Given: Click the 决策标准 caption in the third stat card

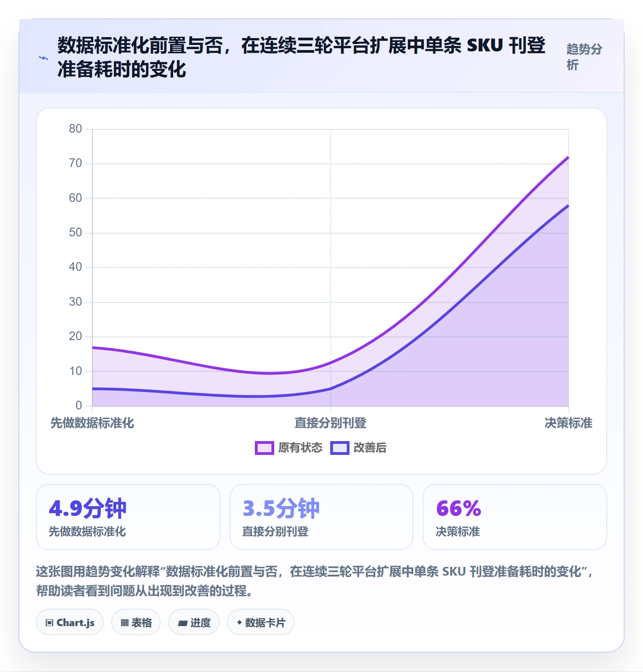Looking at the screenshot, I should (458, 532).
